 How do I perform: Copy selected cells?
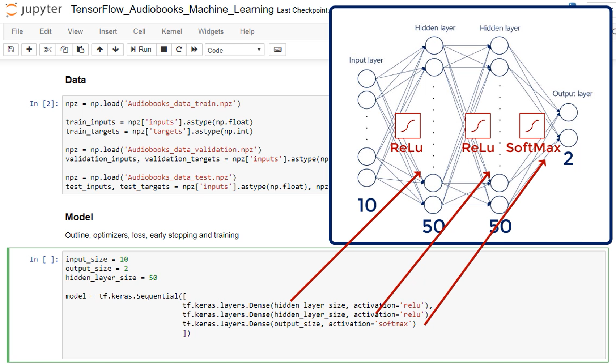[x=64, y=50]
